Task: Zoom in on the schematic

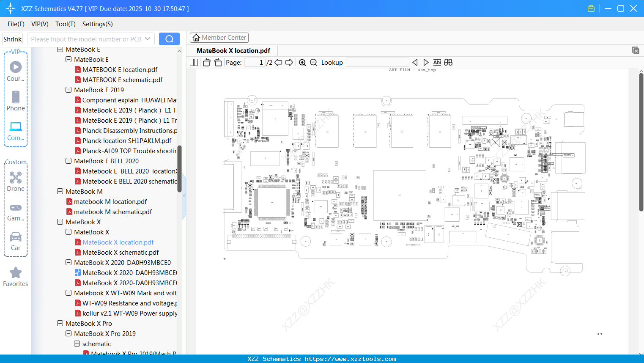Action: coord(302,62)
